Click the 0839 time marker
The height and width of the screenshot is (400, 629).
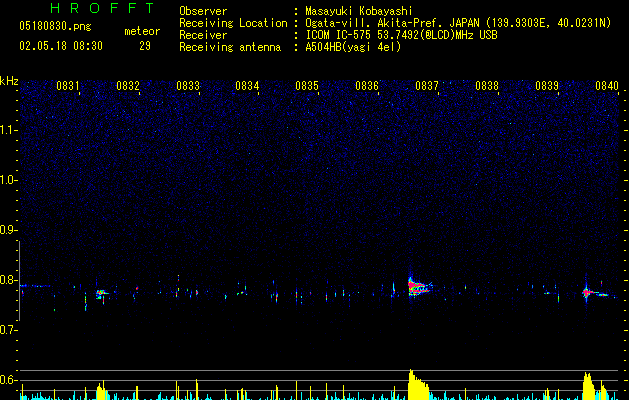(x=547, y=86)
